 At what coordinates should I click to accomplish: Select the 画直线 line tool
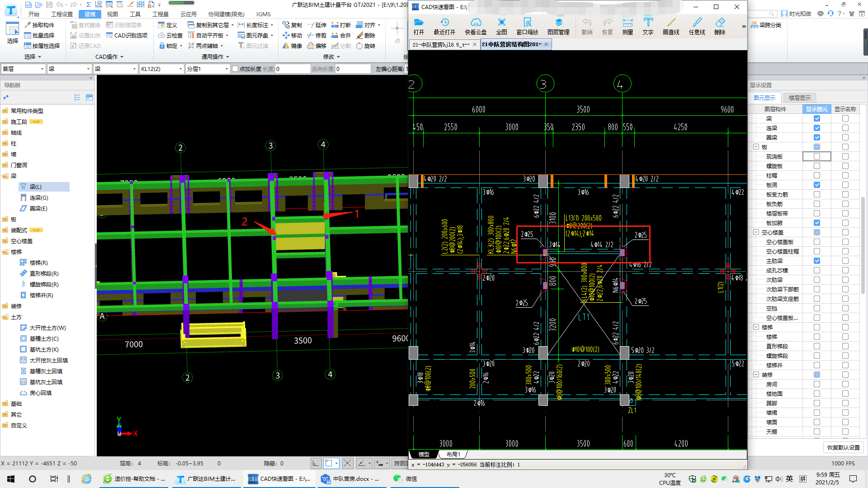(x=671, y=26)
